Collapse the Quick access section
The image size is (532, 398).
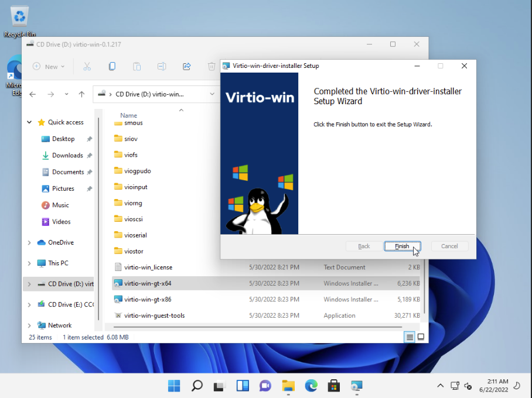tap(29, 122)
